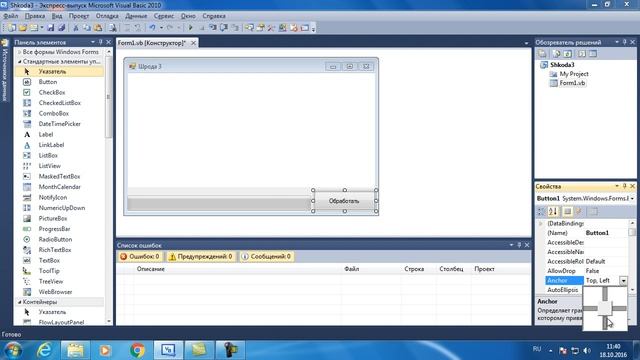
Task: Toggle the top anchor bar in the Anchor editor
Action: 605,294
